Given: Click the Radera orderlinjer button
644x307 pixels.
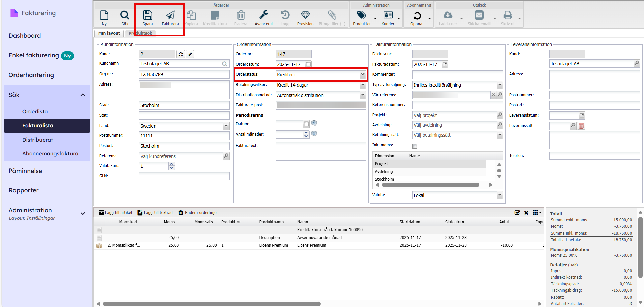Looking at the screenshot, I should pos(198,213).
